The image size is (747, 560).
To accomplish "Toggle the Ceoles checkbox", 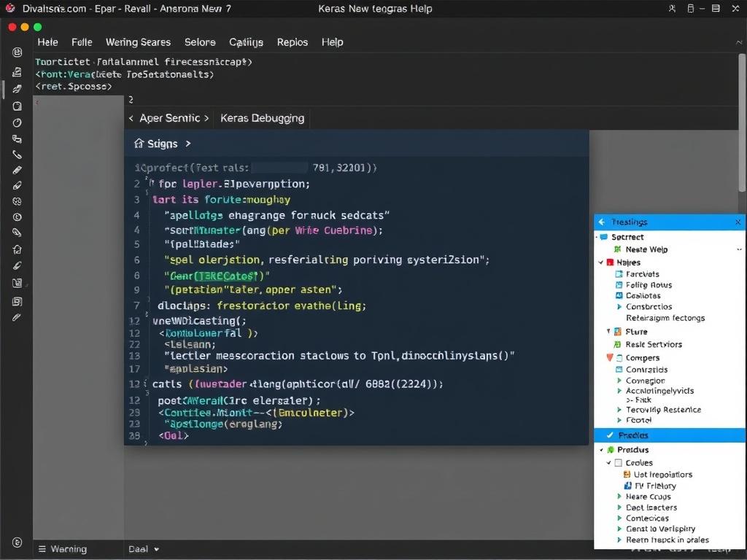I will pyautogui.click(x=619, y=463).
